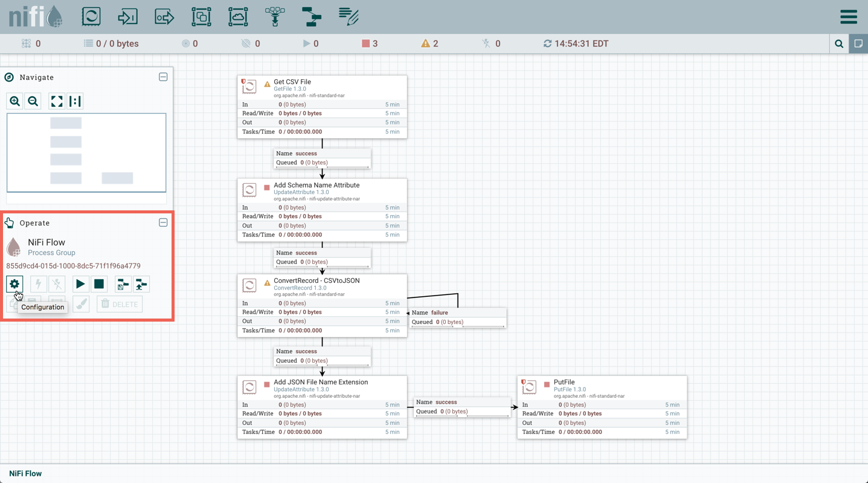Select the Funnel toolbar icon
868x483 pixels.
pos(275,16)
